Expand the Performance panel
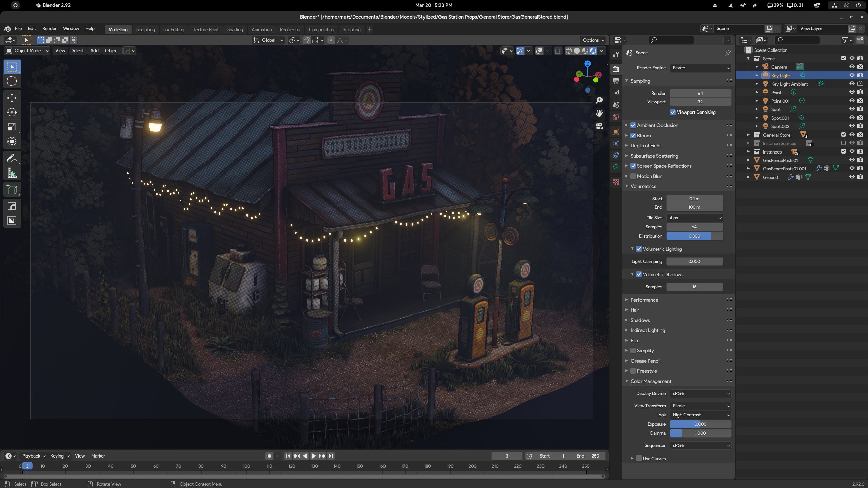Screen dimensions: 868x488 pos(644,300)
